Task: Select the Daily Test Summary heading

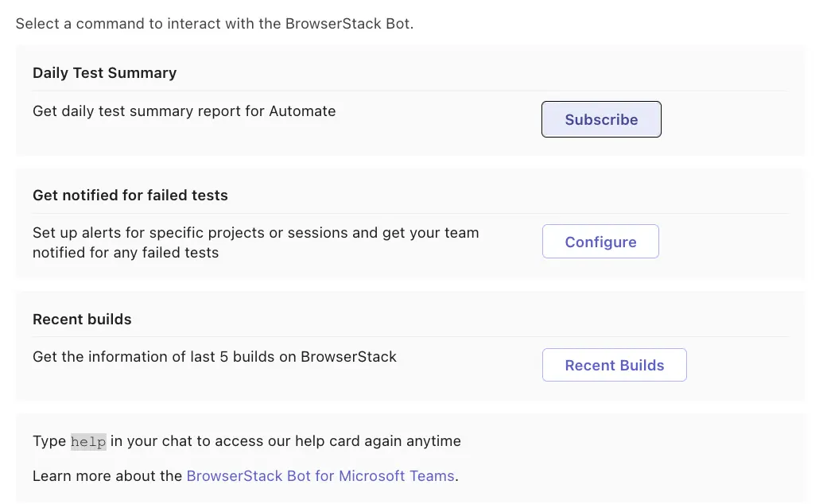Action: (x=104, y=72)
